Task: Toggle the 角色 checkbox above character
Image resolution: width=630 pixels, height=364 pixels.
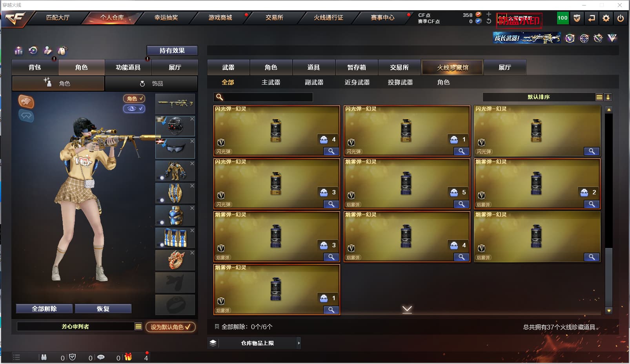Action: point(134,99)
